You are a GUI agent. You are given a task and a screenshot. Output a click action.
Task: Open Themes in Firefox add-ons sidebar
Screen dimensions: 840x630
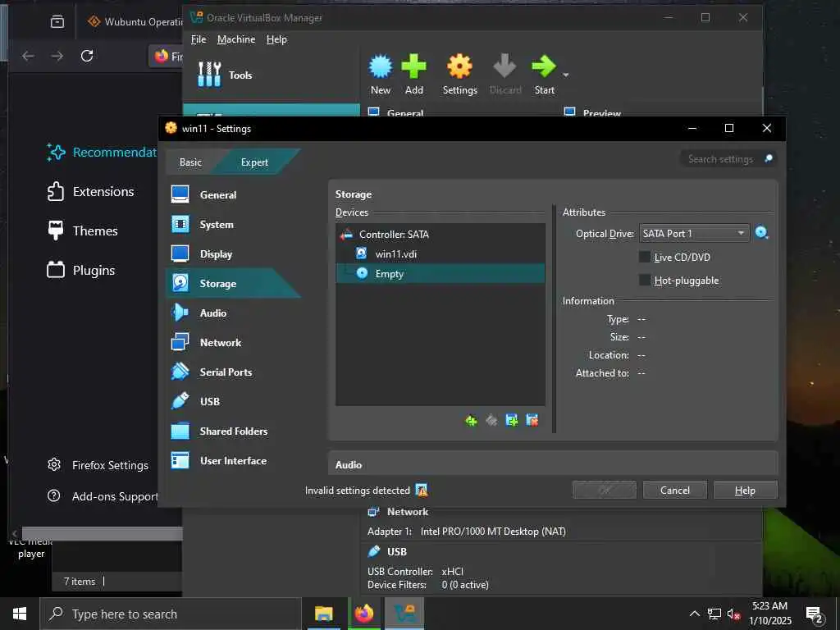click(x=83, y=231)
